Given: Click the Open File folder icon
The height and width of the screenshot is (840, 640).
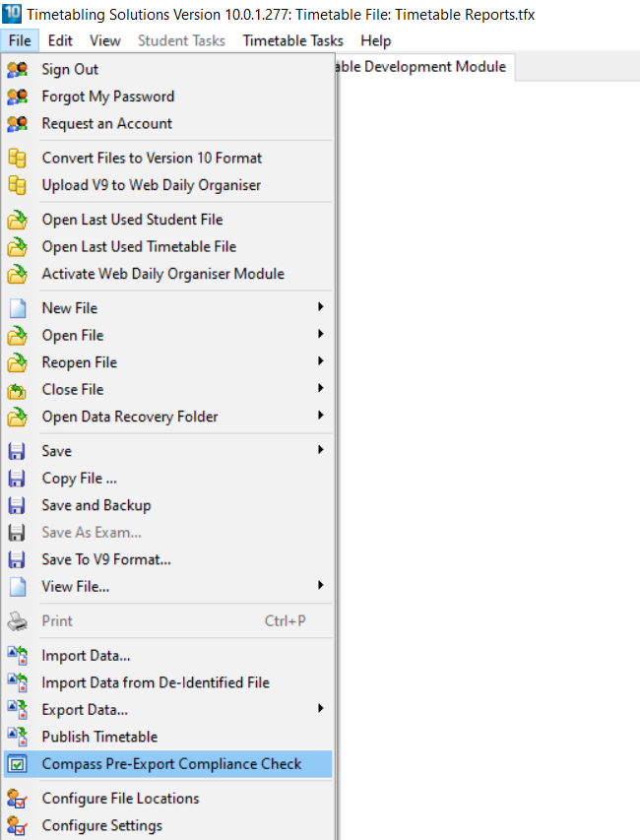Looking at the screenshot, I should [17, 336].
